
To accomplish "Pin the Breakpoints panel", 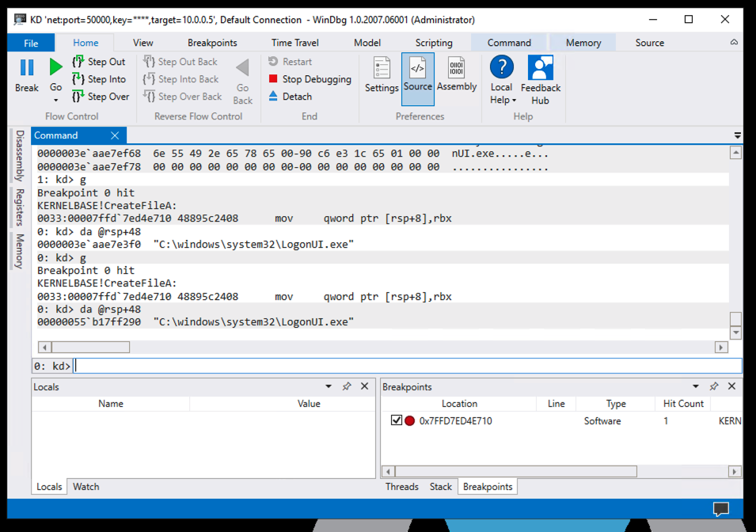I will pyautogui.click(x=713, y=386).
